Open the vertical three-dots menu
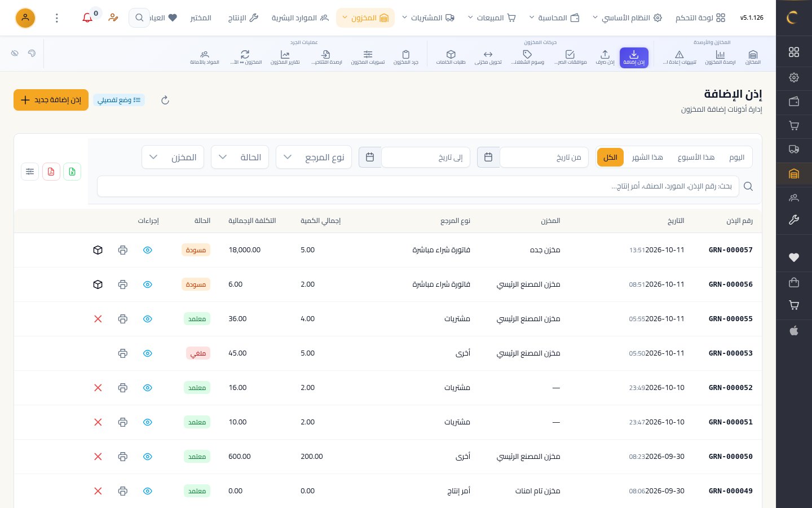 (57, 18)
